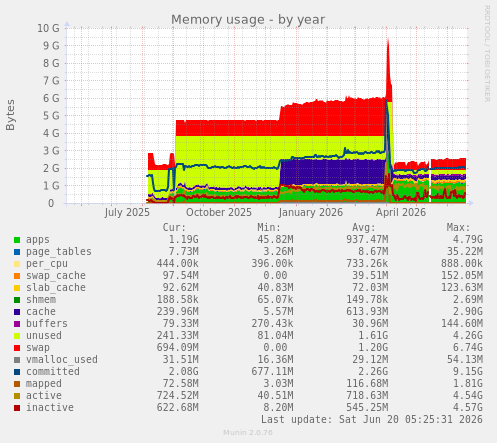Click the shmem dark green swatch
Viewport: 497px width, 443px height.
point(17,300)
